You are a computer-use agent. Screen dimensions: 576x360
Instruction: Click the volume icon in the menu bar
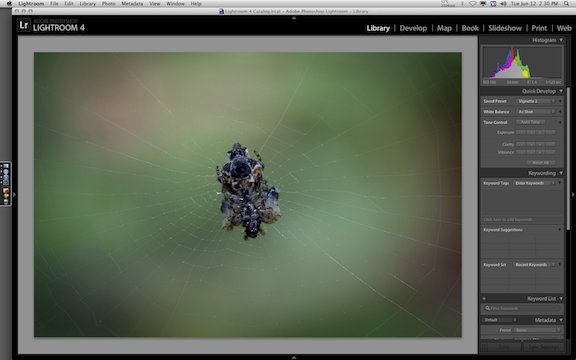pos(503,4)
